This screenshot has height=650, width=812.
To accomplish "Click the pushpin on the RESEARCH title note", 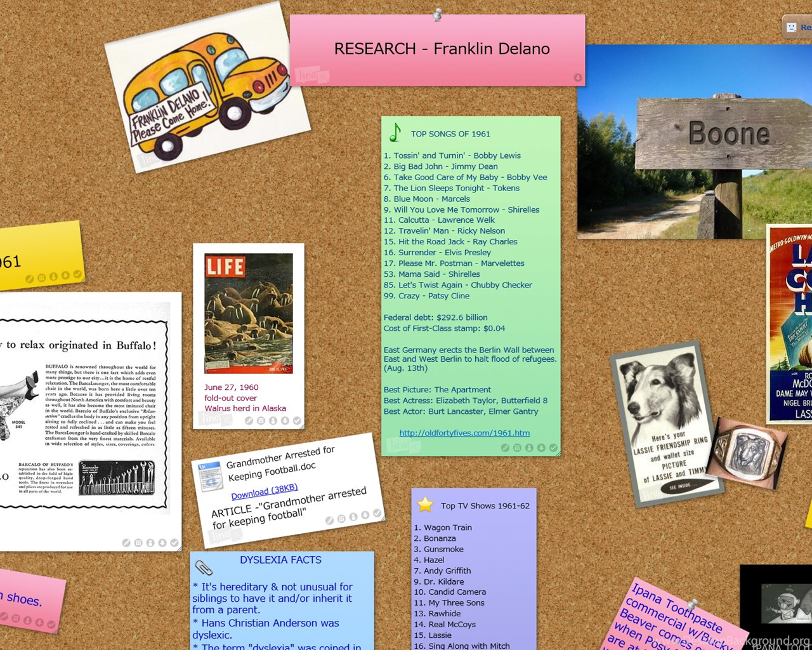I will click(437, 14).
